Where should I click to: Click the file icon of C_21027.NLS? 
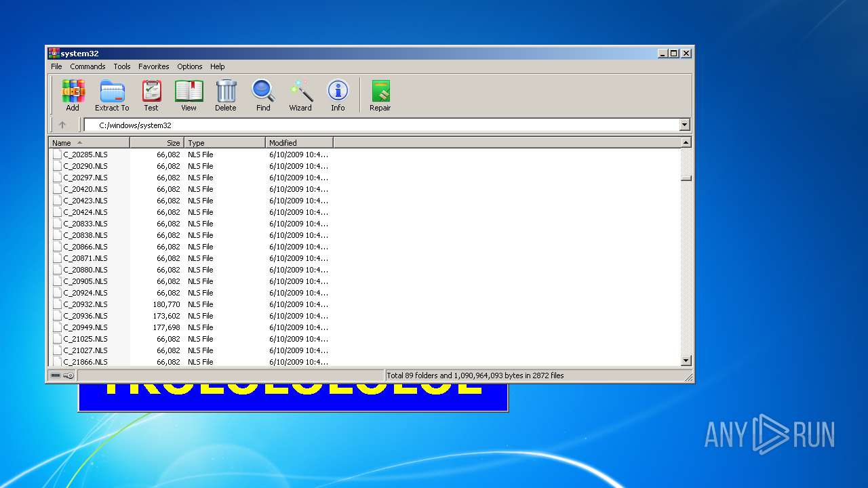tap(57, 350)
